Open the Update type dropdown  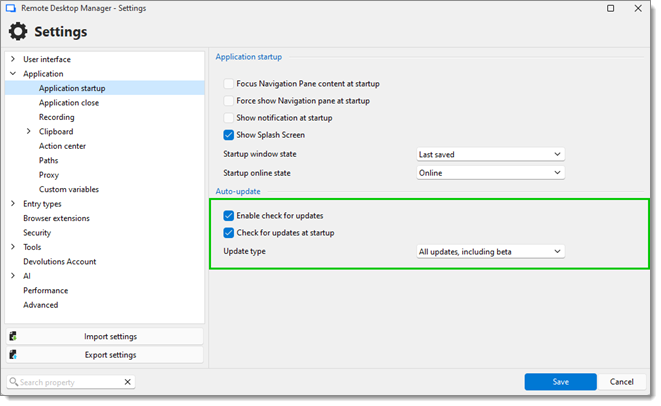point(490,252)
